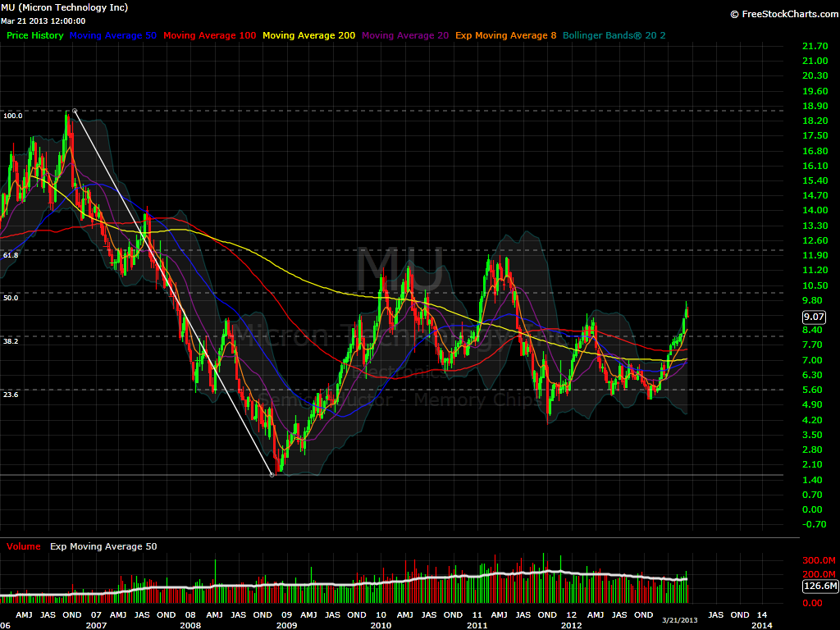Click the Mar 21 2013 12:00:00 timestamp

(x=43, y=21)
